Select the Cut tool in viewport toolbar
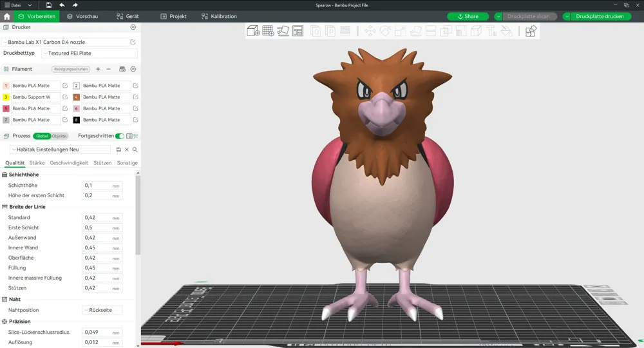This screenshot has height=348, width=644. tap(430, 31)
